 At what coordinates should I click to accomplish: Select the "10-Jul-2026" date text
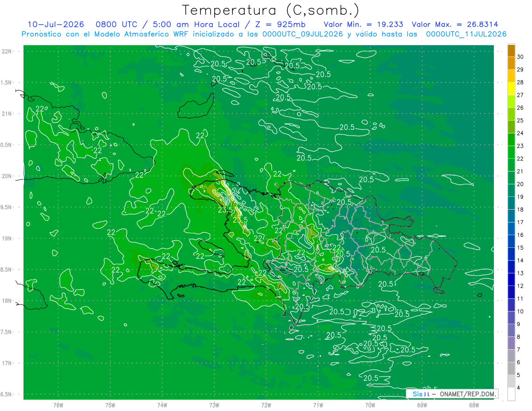(55, 24)
